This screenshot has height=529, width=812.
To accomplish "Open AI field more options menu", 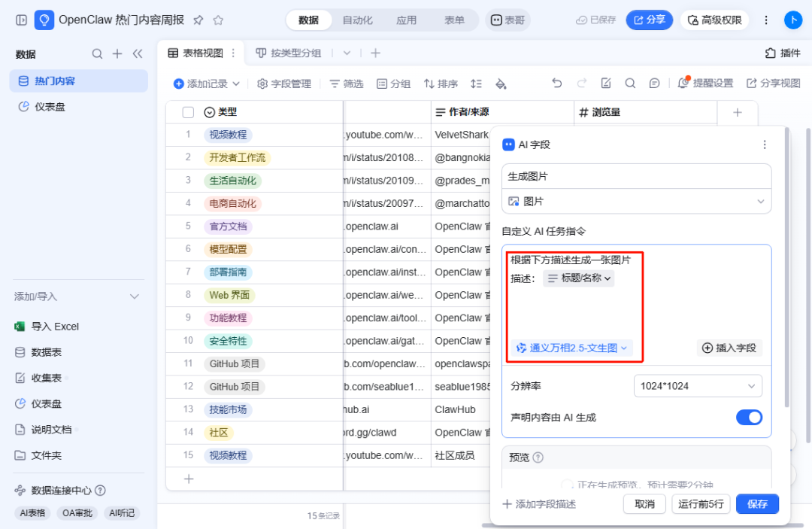I will click(x=765, y=144).
